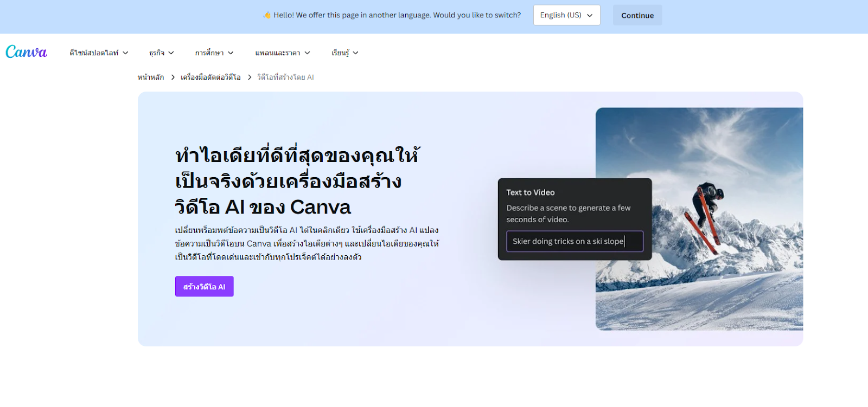Open the เครื่องมือตัดต่อวิดีโอ breadcrumb link
Image resolution: width=868 pixels, height=407 pixels.
point(210,77)
